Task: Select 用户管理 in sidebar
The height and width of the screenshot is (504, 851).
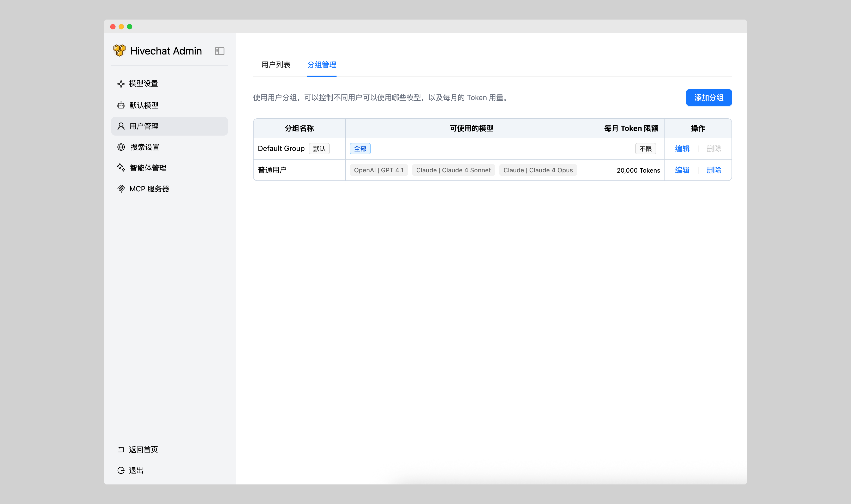Action: 170,126
